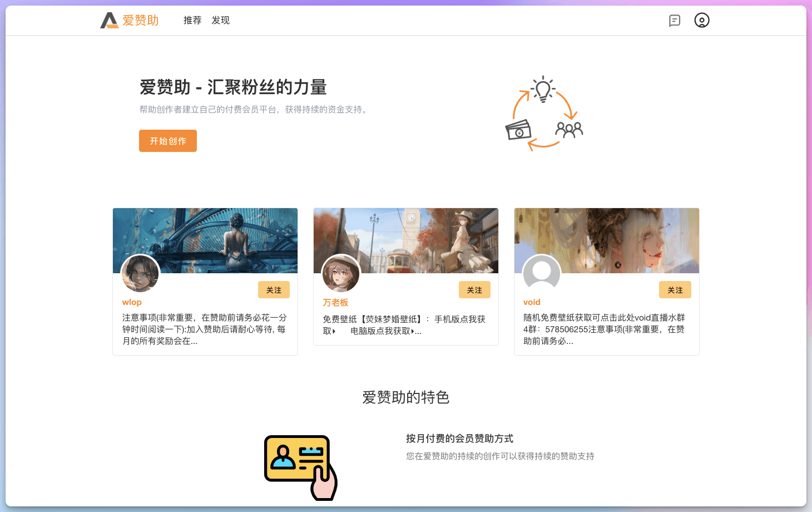Click wlop's description starting 注意事项
Viewport: 812px width, 512px height.
point(205,329)
